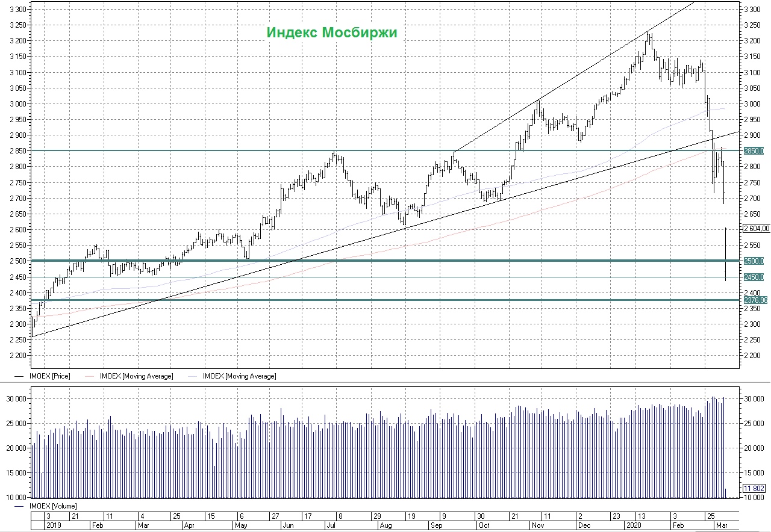The width and height of the screenshot is (771, 532).
Task: Click 20 000 on the right volume axis
Action: [755, 448]
